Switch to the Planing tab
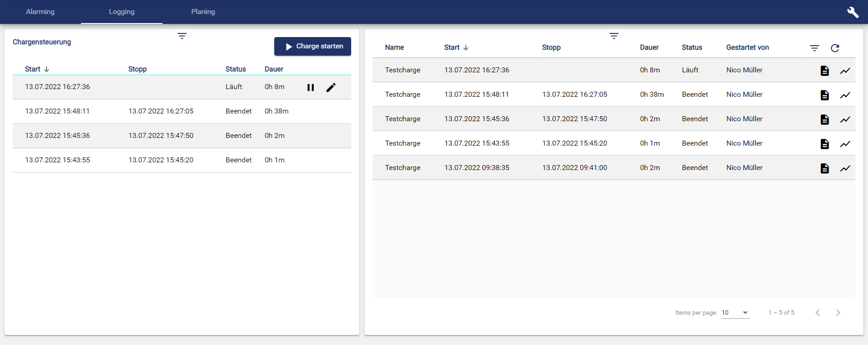The height and width of the screenshot is (345, 868). (203, 12)
